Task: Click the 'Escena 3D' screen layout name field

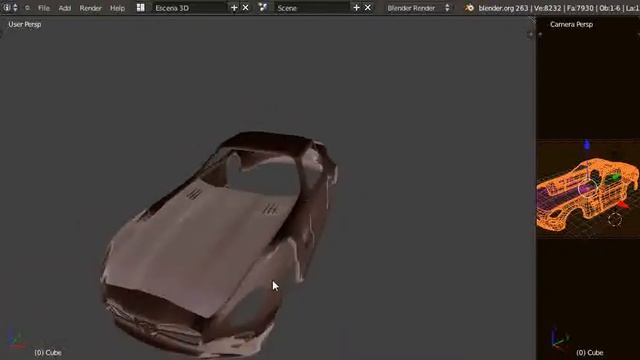Action: (x=190, y=8)
